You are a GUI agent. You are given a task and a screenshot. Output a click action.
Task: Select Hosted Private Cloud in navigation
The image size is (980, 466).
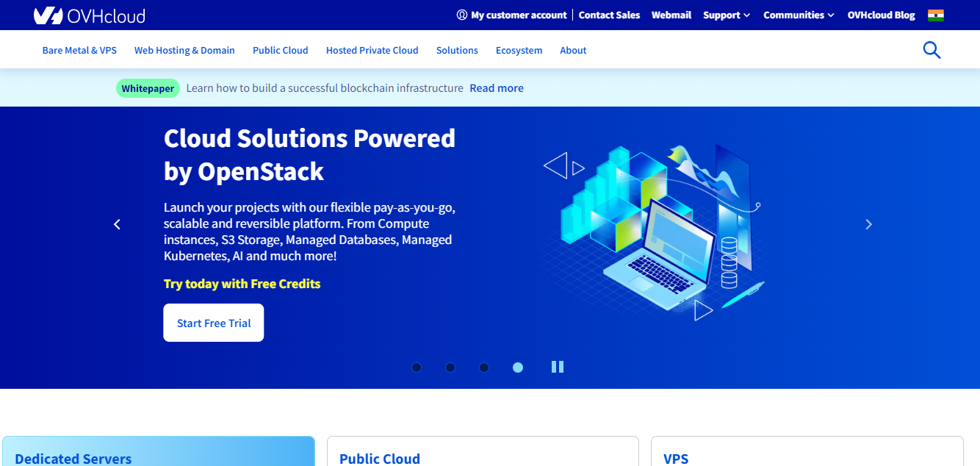pyautogui.click(x=372, y=50)
